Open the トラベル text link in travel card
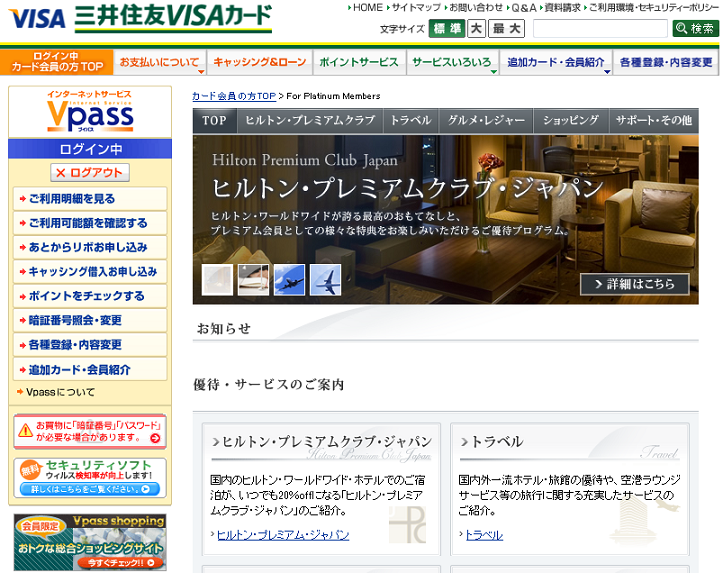Screen dimensions: 723x573 pyautogui.click(x=484, y=535)
